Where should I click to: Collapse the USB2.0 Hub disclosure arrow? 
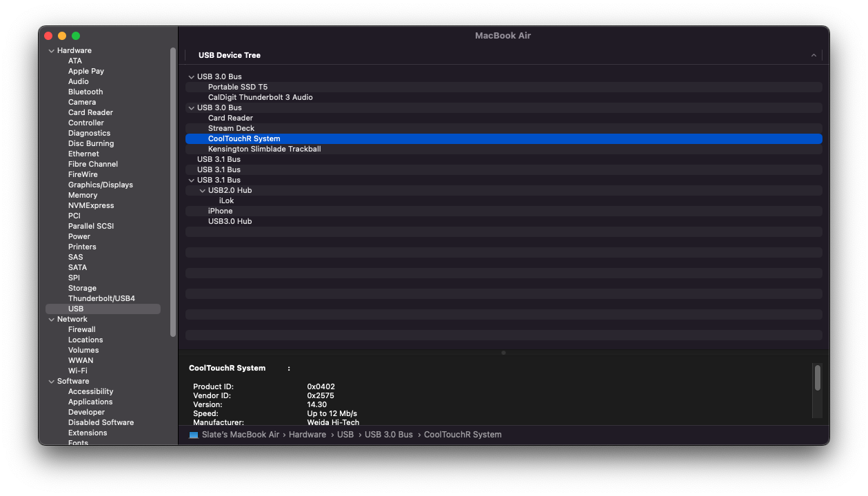[202, 191]
